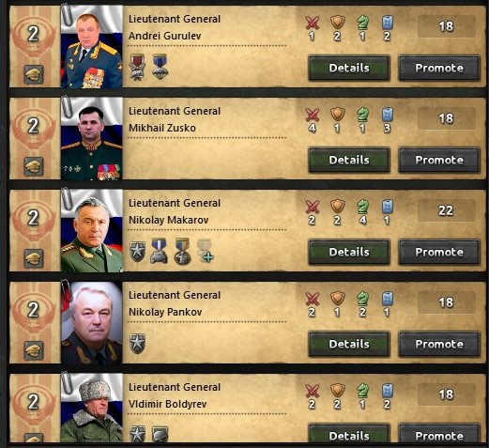
Task: Promote Nikolay Pankov
Action: click(x=439, y=344)
